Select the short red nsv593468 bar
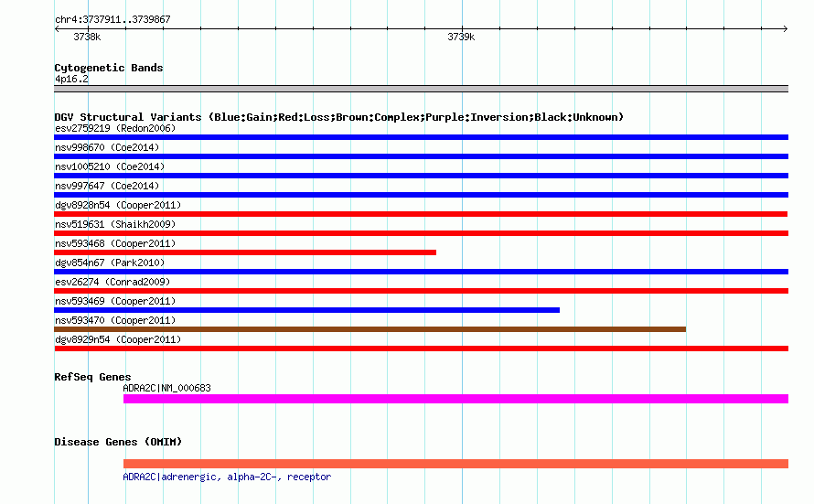The image size is (814, 504). tap(245, 252)
